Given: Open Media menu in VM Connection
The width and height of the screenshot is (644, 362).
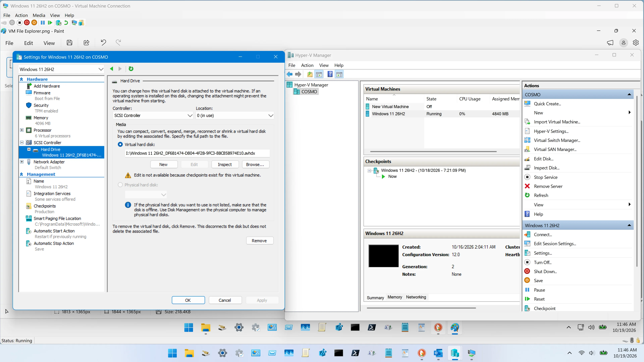Looking at the screenshot, I should (x=39, y=15).
